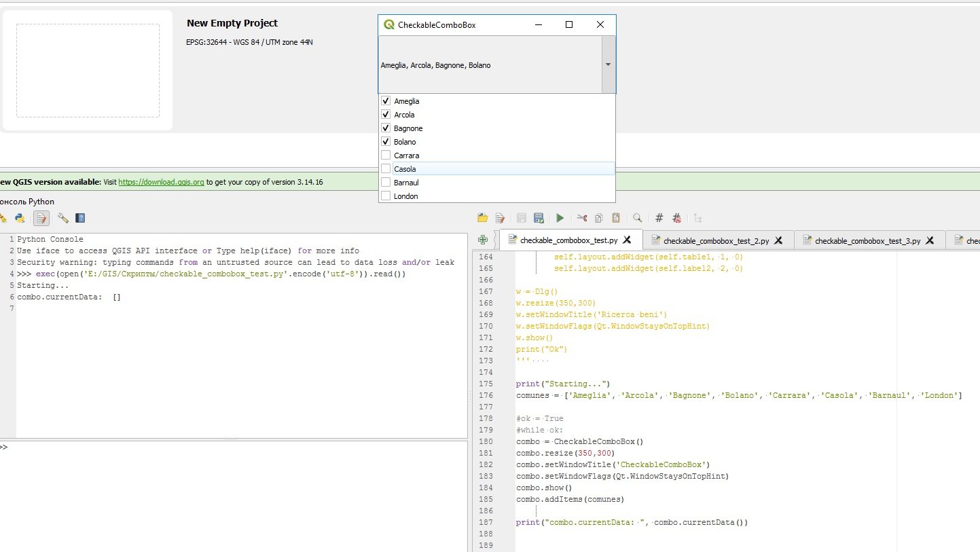The height and width of the screenshot is (552, 980).
Task: Maximize the CheckableComboBox window
Action: click(x=569, y=24)
